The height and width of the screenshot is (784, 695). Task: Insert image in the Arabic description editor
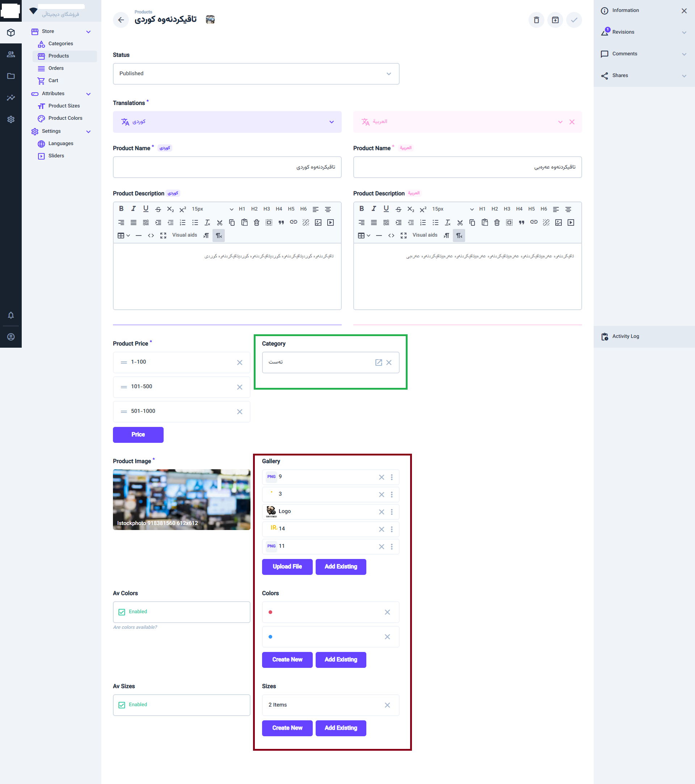point(559,223)
